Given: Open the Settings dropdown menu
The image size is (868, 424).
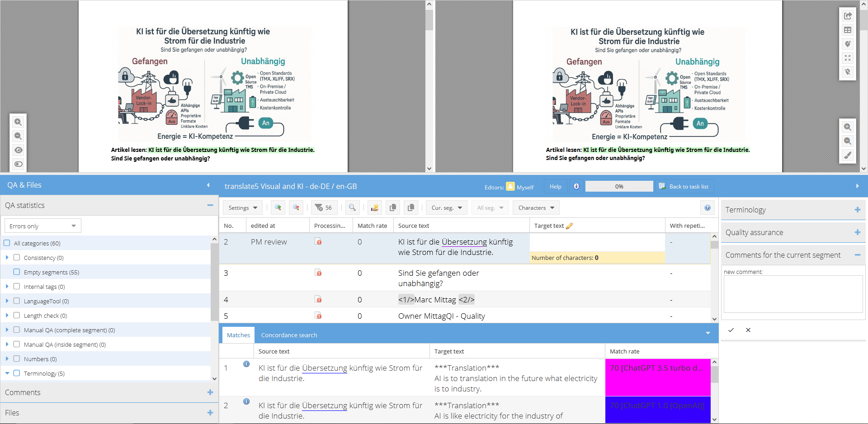Looking at the screenshot, I should 243,208.
